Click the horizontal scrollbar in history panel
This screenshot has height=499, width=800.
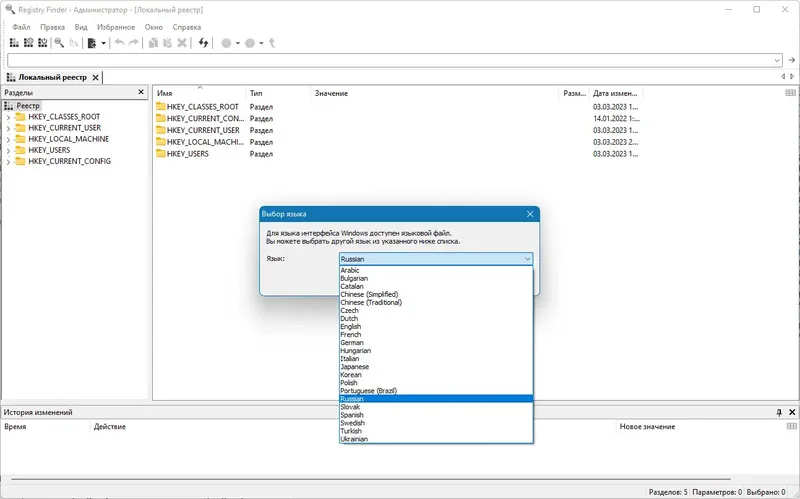[x=371, y=479]
